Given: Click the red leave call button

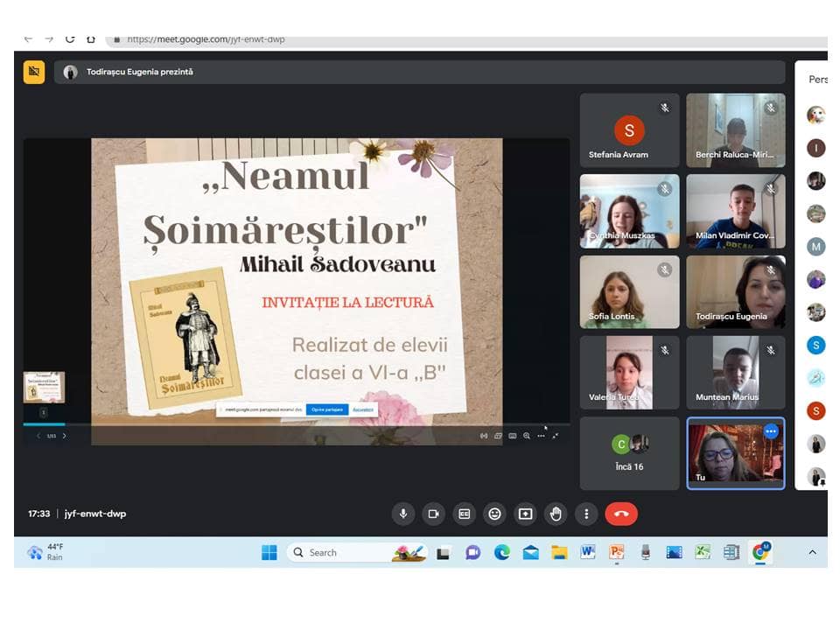Looking at the screenshot, I should 621,514.
